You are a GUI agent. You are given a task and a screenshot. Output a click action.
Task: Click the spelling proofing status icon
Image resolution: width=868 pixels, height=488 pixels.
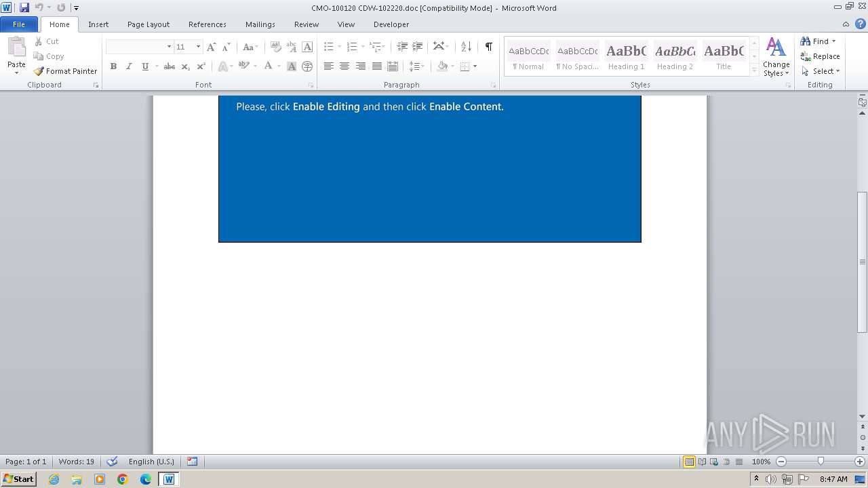(x=112, y=462)
